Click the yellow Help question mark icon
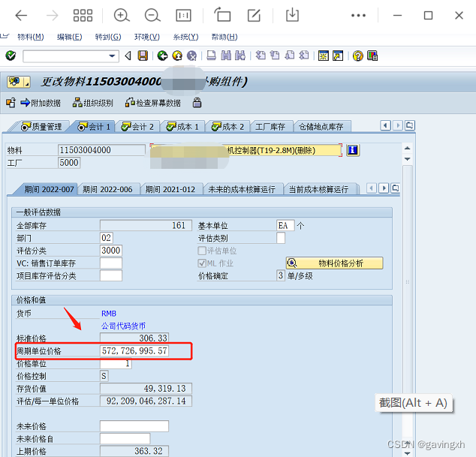The image size is (476, 457). coord(358,56)
